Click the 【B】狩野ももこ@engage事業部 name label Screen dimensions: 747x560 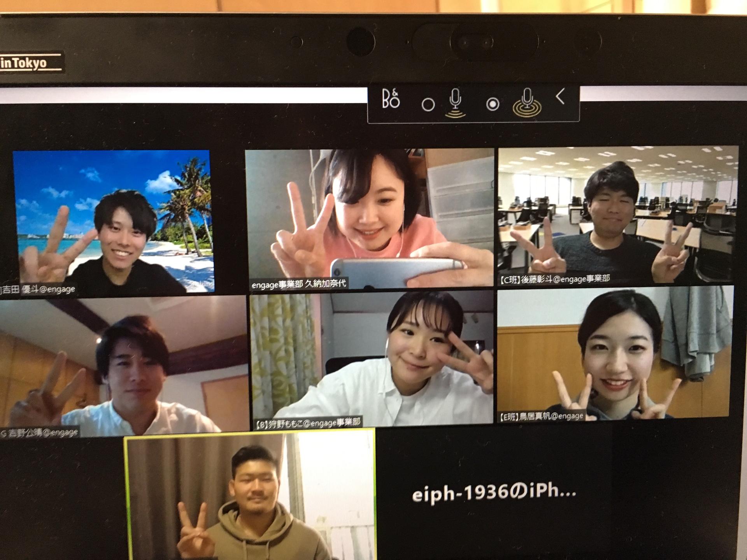308,423
